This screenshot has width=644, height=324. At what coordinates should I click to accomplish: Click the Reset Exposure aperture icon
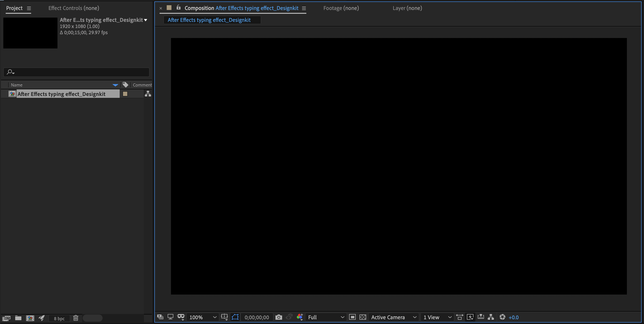[502, 317]
